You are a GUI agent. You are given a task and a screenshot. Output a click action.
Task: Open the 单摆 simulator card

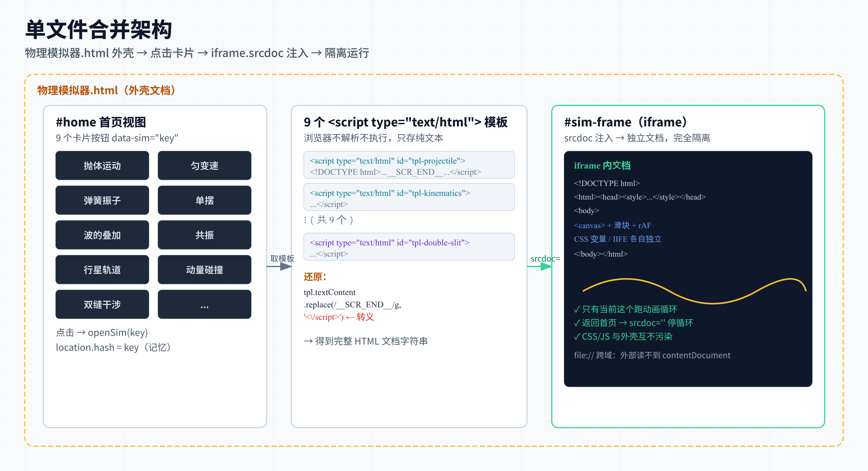(x=205, y=200)
